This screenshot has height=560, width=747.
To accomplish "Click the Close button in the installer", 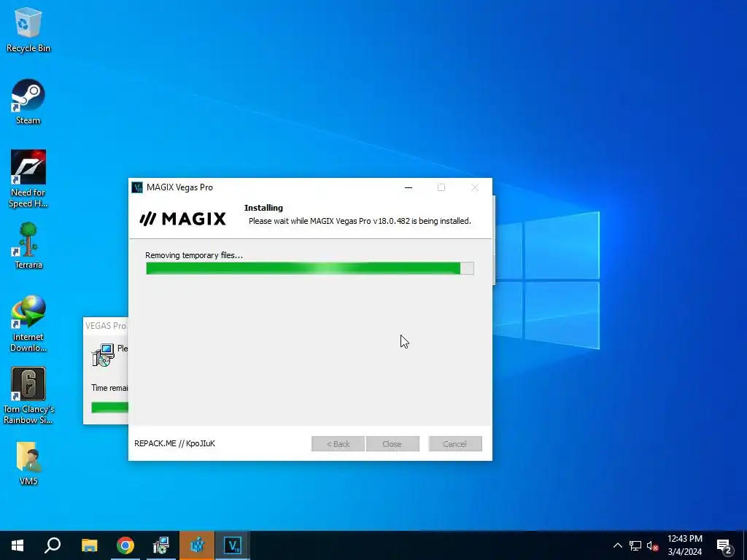I will pyautogui.click(x=392, y=444).
